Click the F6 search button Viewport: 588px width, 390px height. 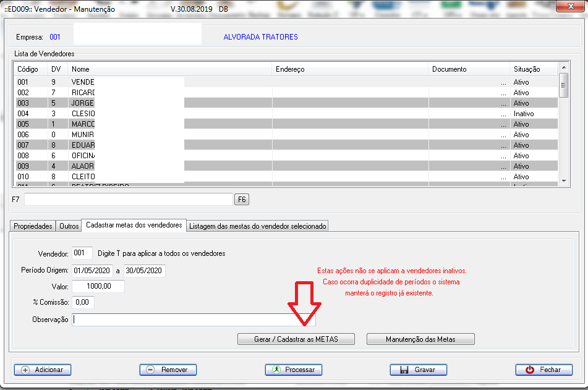pyautogui.click(x=242, y=199)
